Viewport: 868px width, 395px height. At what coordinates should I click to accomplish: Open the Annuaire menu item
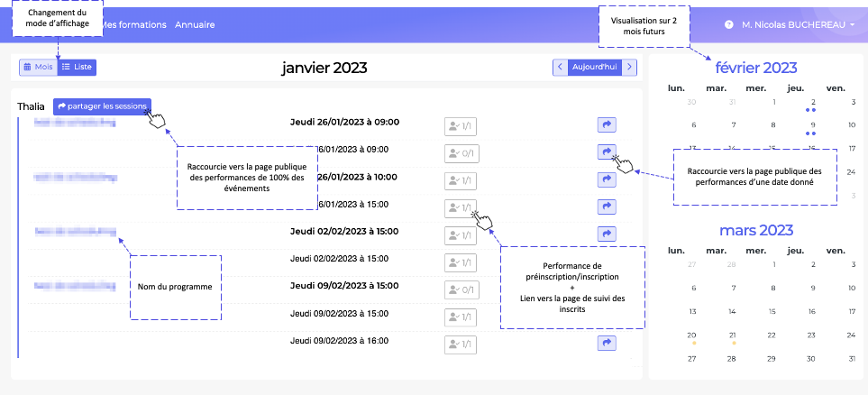[195, 25]
